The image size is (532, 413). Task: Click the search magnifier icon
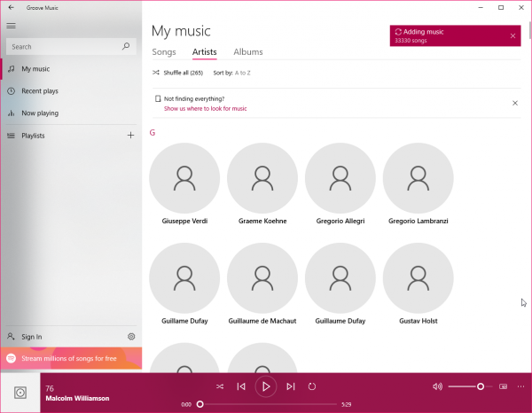[x=126, y=46]
